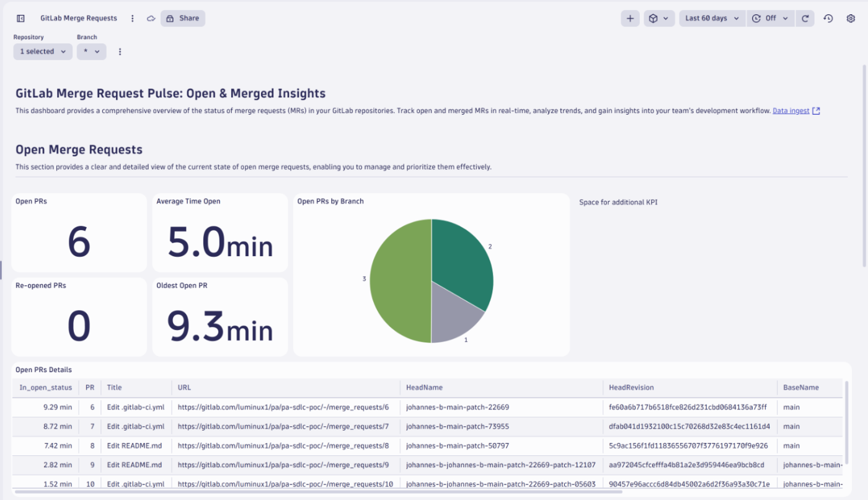Viewport: 868px width, 500px height.
Task: Collapse the dashboard side panel
Action: coord(20,18)
